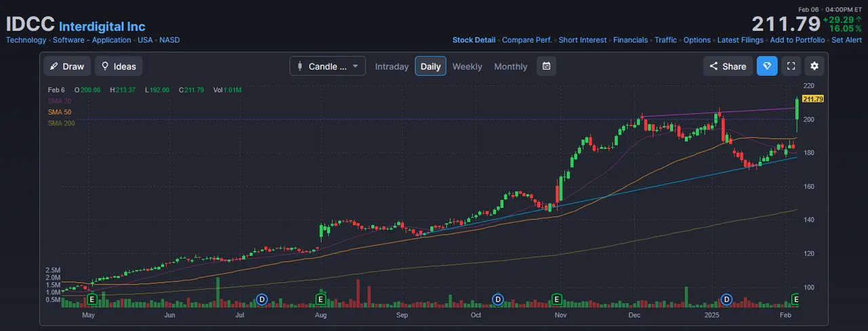The image size is (868, 331).
Task: Switch to the Weekly timeframe
Action: pyautogui.click(x=467, y=66)
